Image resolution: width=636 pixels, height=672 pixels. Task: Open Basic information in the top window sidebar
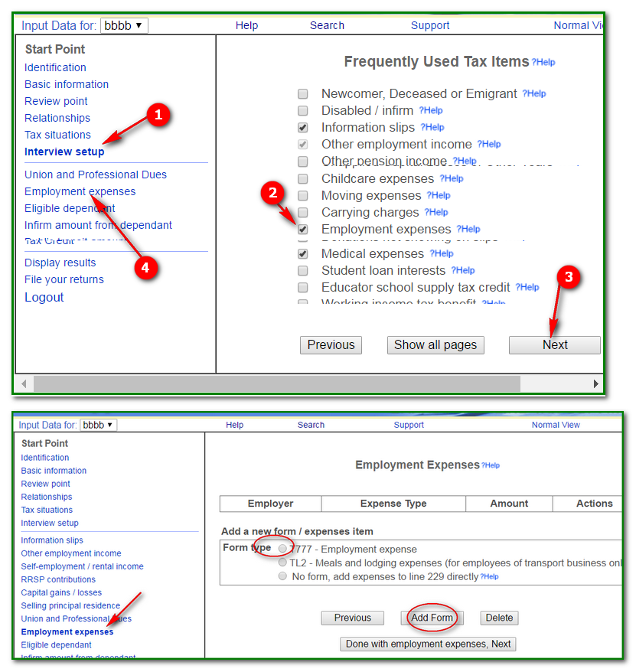(67, 84)
